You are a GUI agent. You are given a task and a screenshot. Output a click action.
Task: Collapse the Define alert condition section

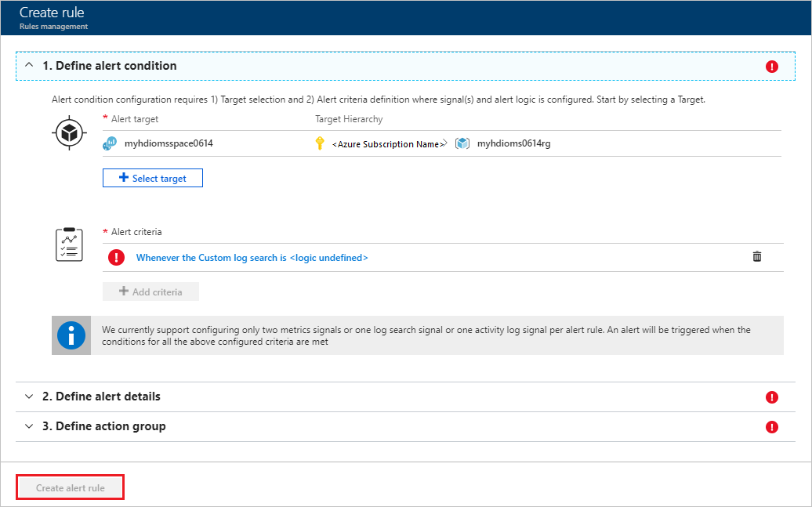click(x=29, y=66)
